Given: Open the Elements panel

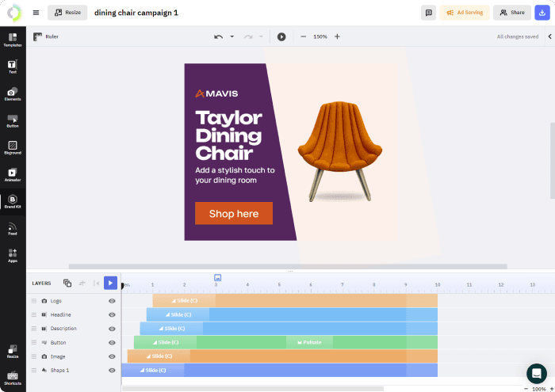Looking at the screenshot, I should [12, 93].
